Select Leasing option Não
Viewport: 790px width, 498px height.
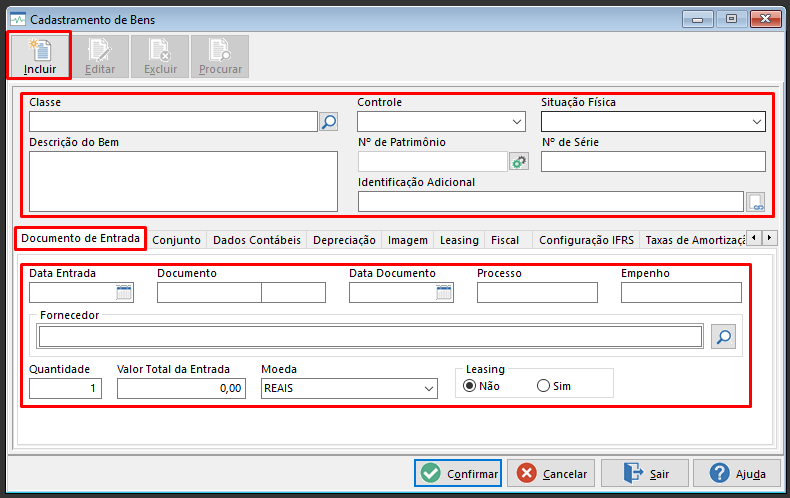tap(482, 386)
